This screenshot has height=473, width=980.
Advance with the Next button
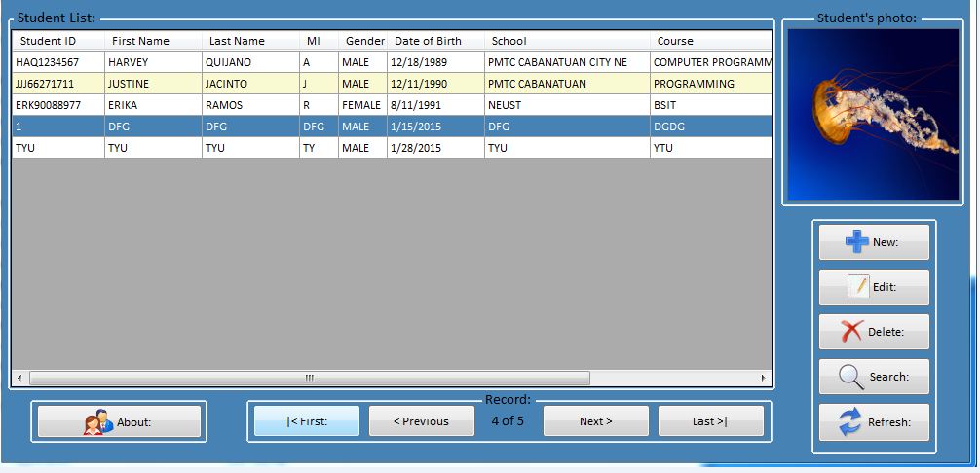[595, 421]
